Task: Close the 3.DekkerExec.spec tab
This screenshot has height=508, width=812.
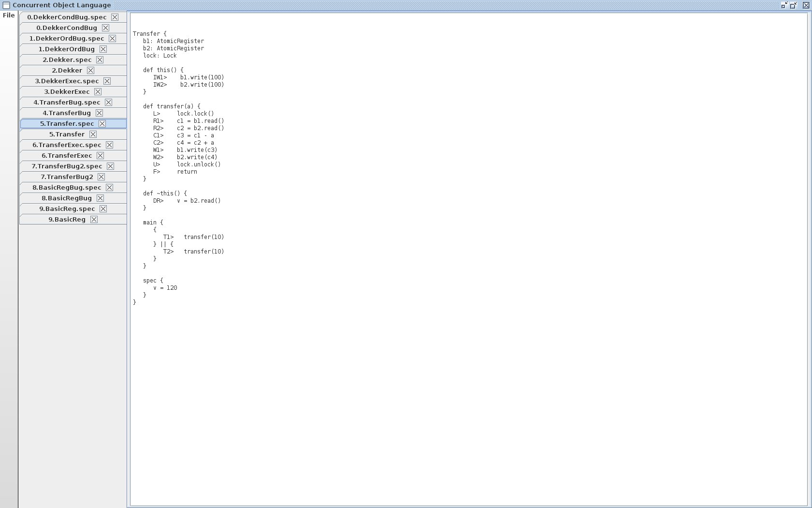Action: click(107, 81)
